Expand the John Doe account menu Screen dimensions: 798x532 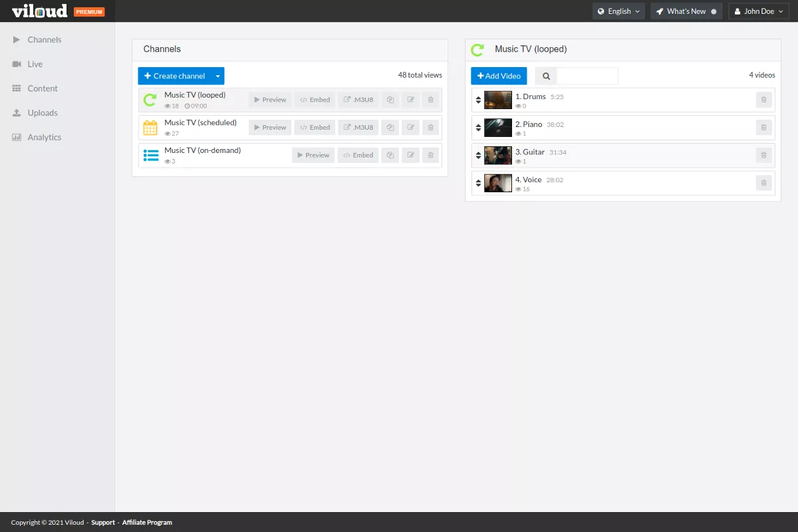[x=758, y=11]
